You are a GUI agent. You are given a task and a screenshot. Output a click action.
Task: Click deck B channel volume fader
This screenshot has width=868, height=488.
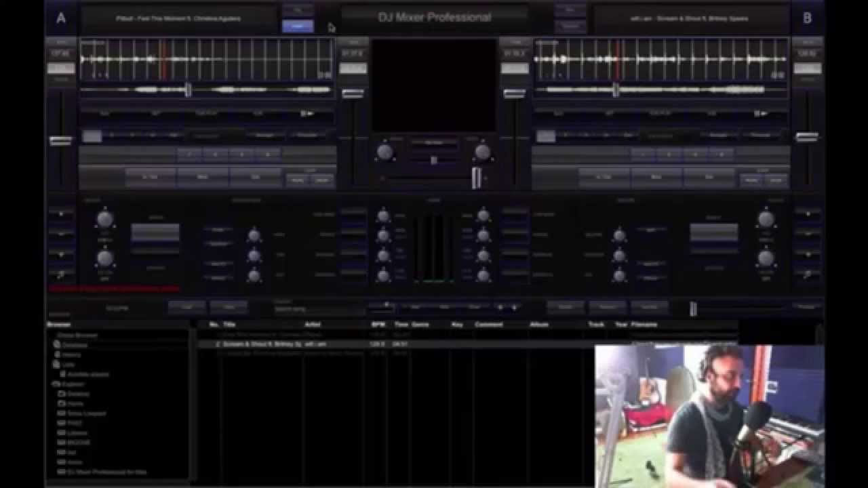tap(514, 94)
